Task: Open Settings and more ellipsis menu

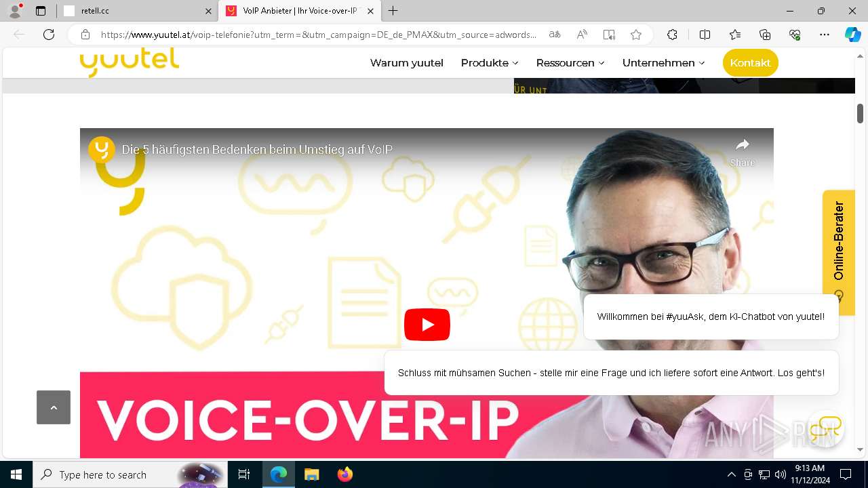Action: point(825,35)
